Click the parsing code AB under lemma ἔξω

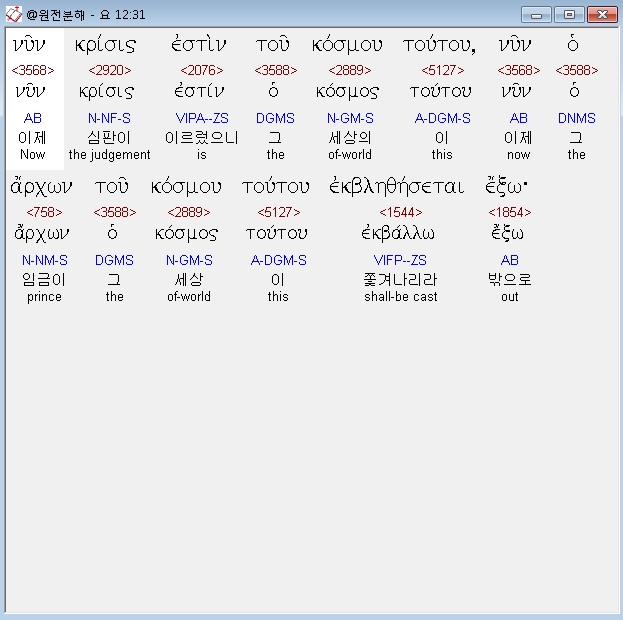tap(510, 260)
